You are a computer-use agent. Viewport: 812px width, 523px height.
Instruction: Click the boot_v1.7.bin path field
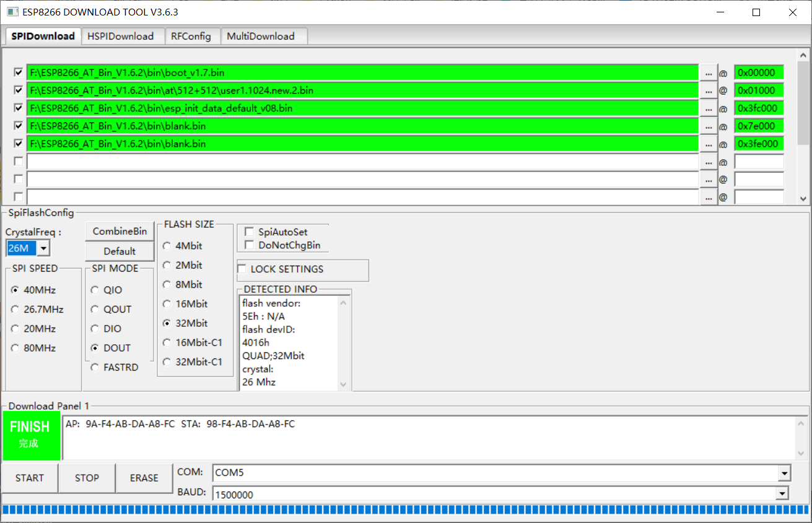pos(362,72)
